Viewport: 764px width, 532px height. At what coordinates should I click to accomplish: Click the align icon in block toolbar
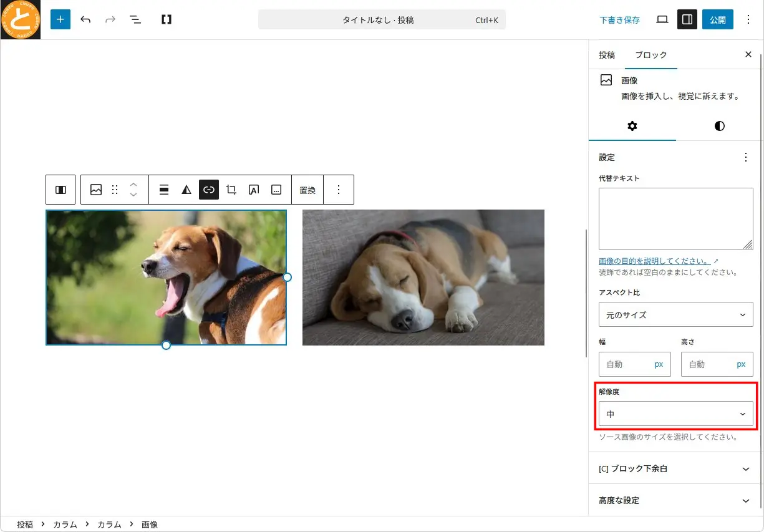(164, 190)
